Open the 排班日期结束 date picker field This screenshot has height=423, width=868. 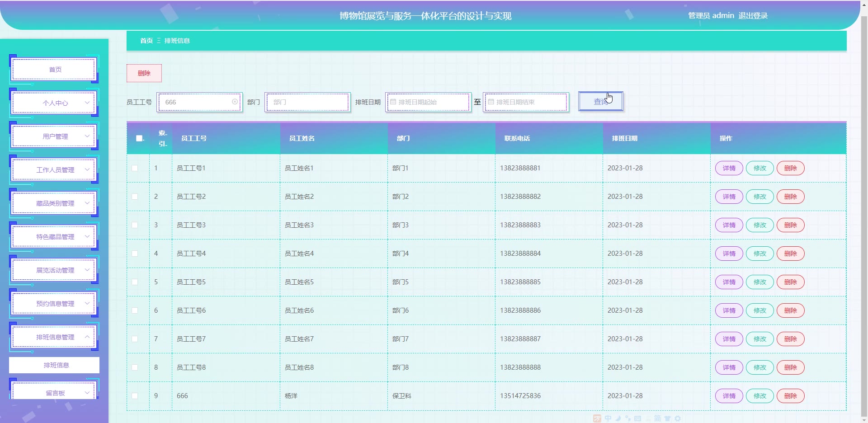[526, 102]
